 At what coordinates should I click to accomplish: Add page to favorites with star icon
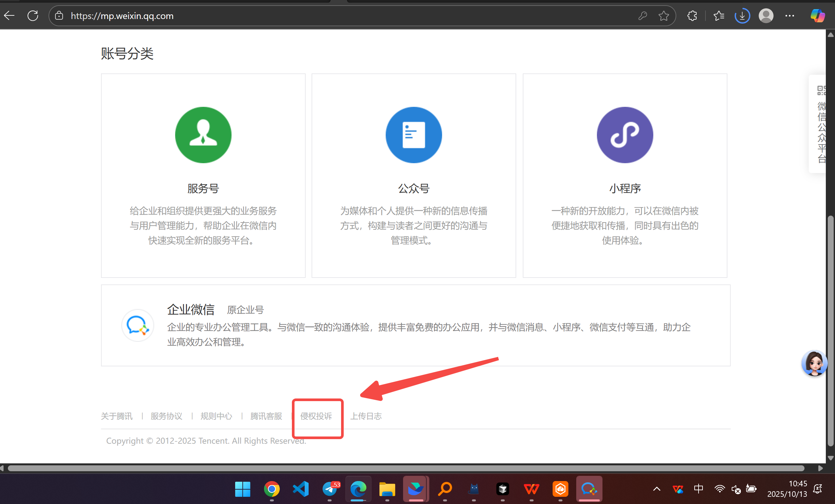663,16
